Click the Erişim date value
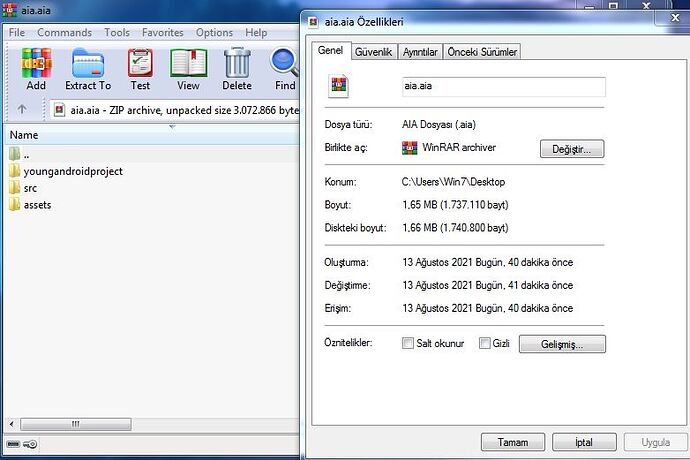690x460 pixels. pos(488,308)
